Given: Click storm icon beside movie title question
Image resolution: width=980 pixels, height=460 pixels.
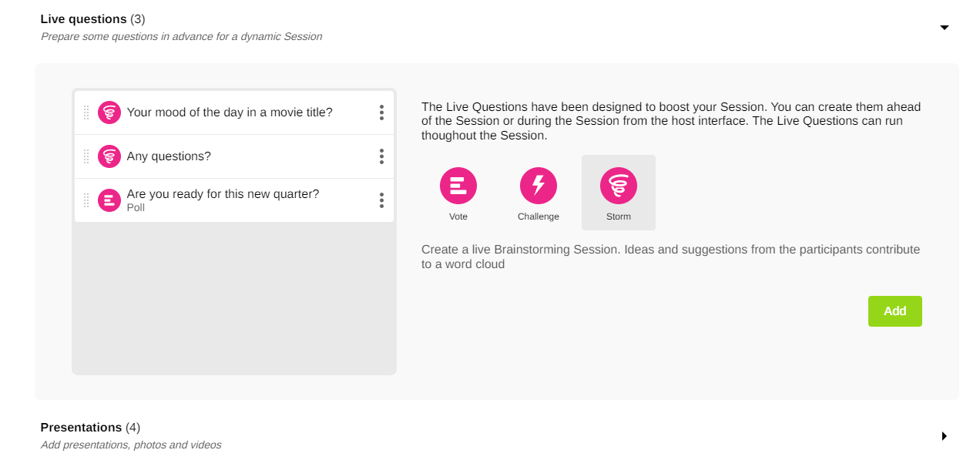Looking at the screenshot, I should (x=109, y=112).
